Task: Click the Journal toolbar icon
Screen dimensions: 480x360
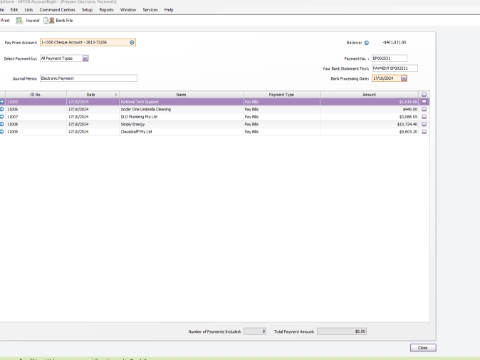Action: 19,20
